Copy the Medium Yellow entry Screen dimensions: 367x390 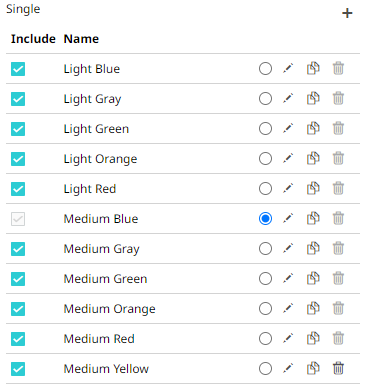point(313,369)
